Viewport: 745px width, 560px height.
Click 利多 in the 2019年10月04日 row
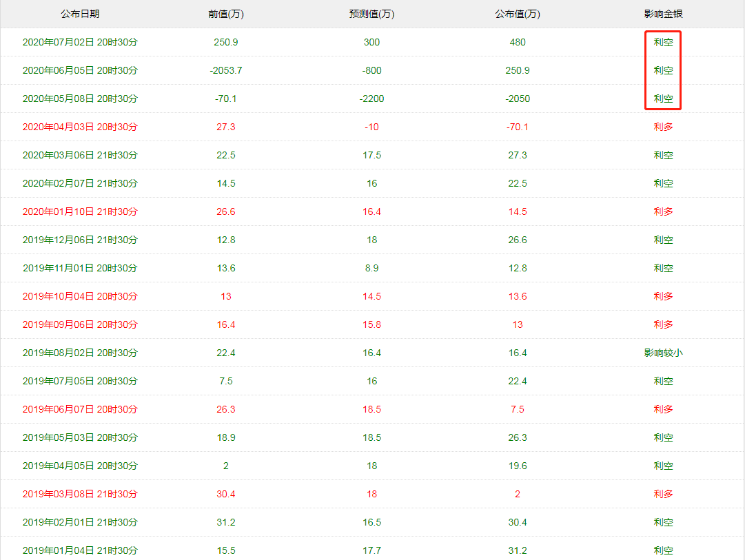[663, 296]
